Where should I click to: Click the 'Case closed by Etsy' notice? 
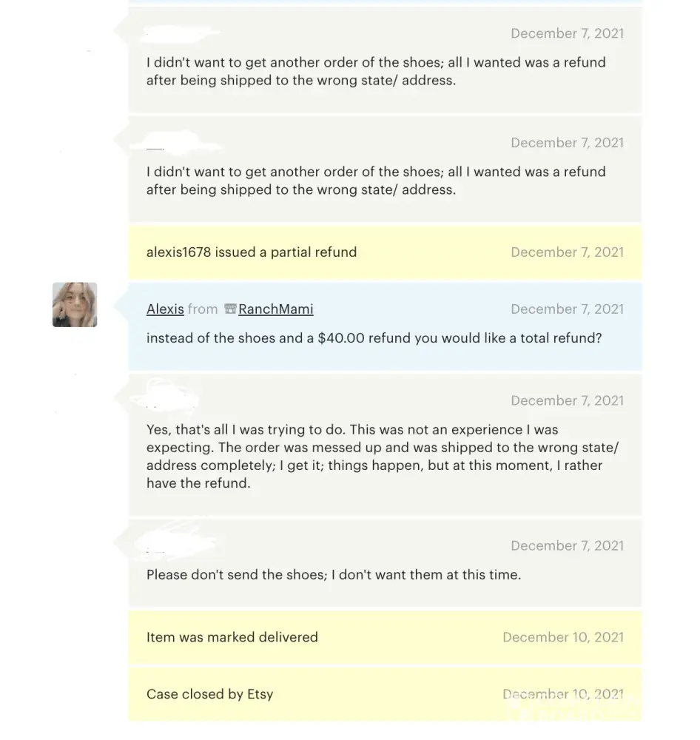click(210, 694)
